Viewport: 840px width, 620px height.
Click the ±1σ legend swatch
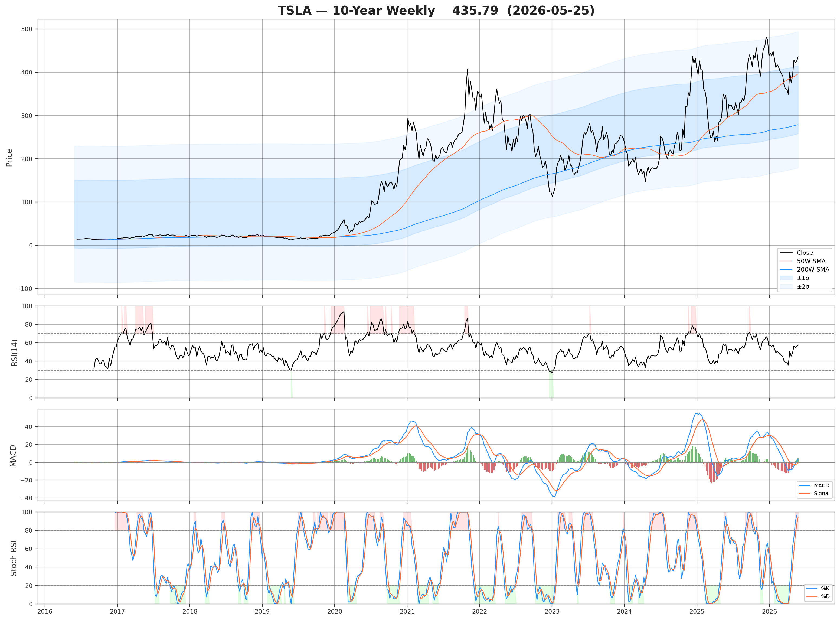click(x=786, y=278)
